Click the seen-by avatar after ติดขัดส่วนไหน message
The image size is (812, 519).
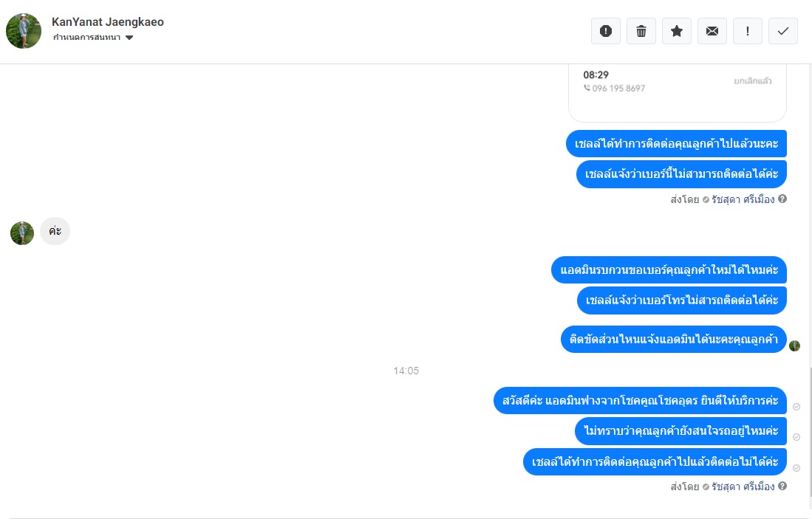(794, 346)
